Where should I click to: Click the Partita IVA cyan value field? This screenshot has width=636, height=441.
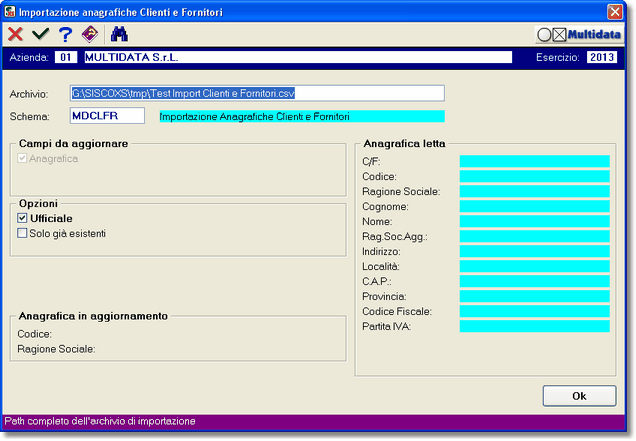pos(534,326)
